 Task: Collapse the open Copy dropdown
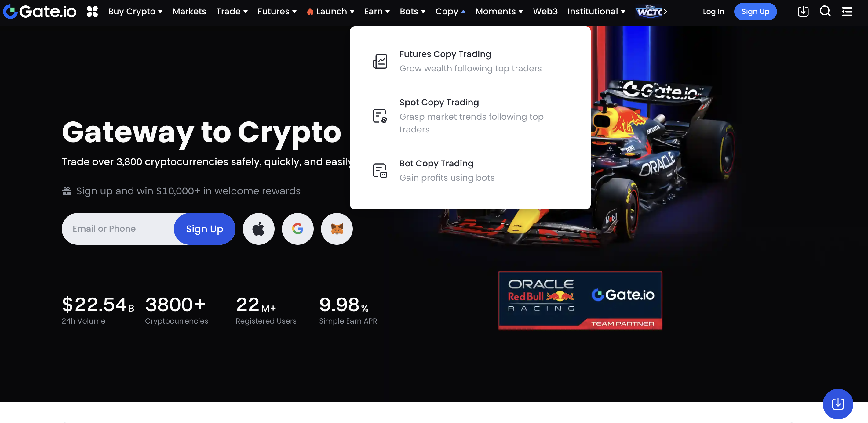tap(450, 12)
